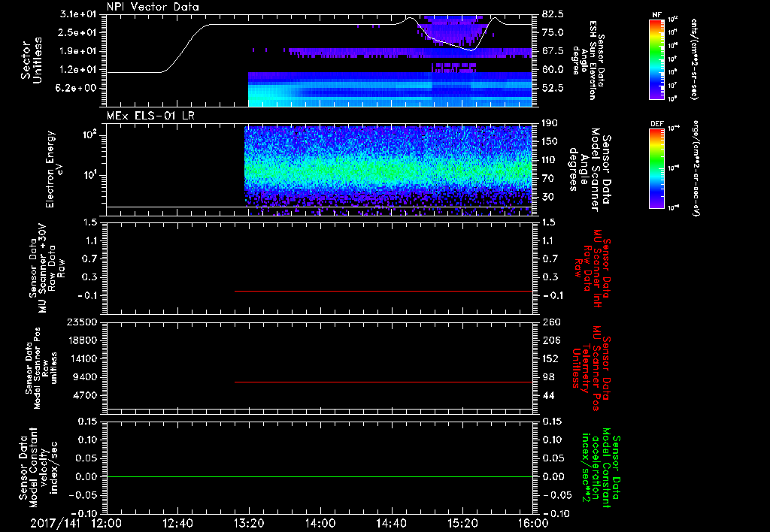Select the 'MEx ELS-01 LR' panel title

150,116
